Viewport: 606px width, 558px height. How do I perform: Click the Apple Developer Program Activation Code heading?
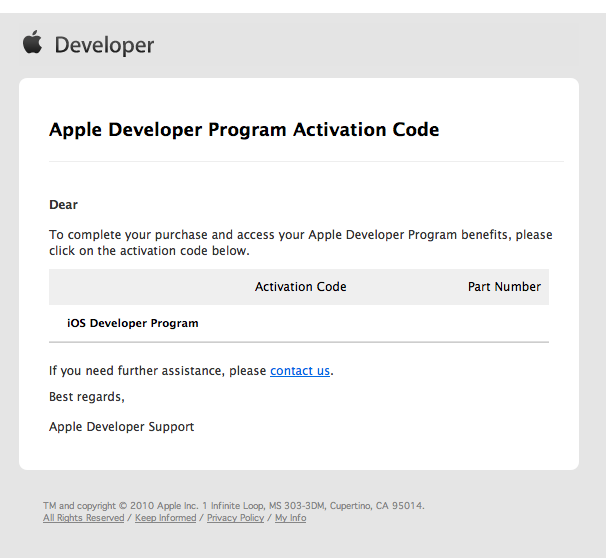pos(244,130)
